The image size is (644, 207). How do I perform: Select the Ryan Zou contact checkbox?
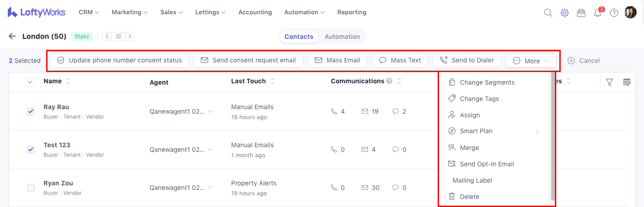tap(31, 188)
